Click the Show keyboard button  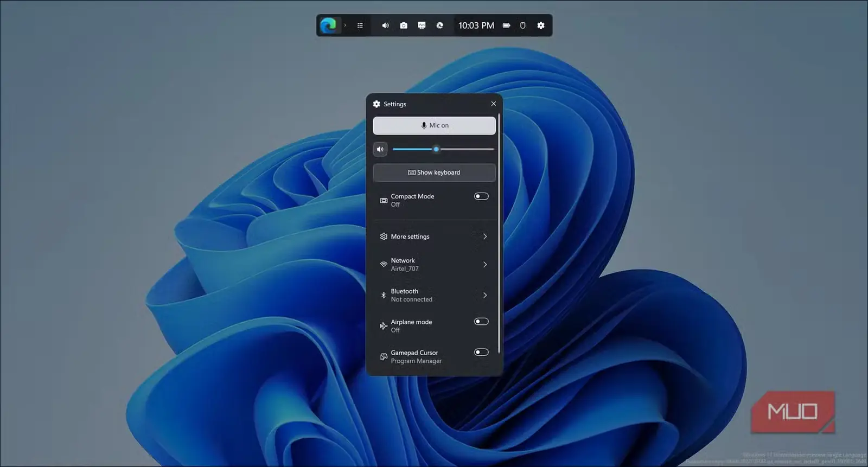tap(434, 172)
